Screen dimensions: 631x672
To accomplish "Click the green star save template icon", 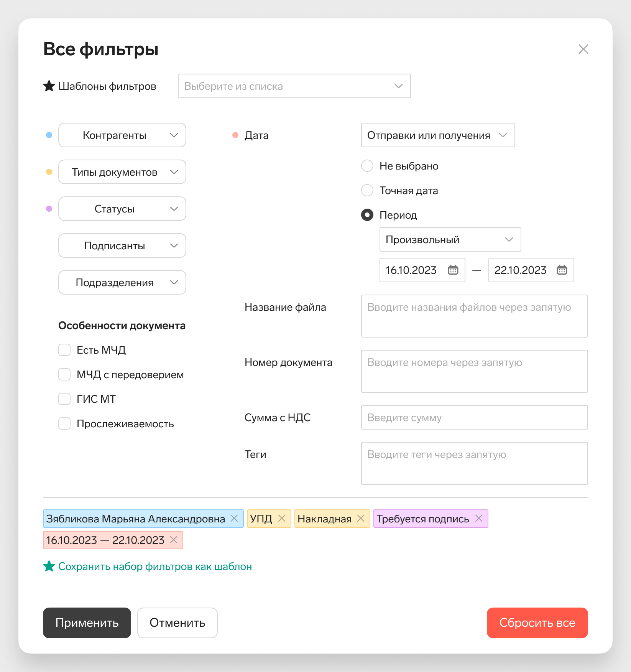I will point(49,566).
